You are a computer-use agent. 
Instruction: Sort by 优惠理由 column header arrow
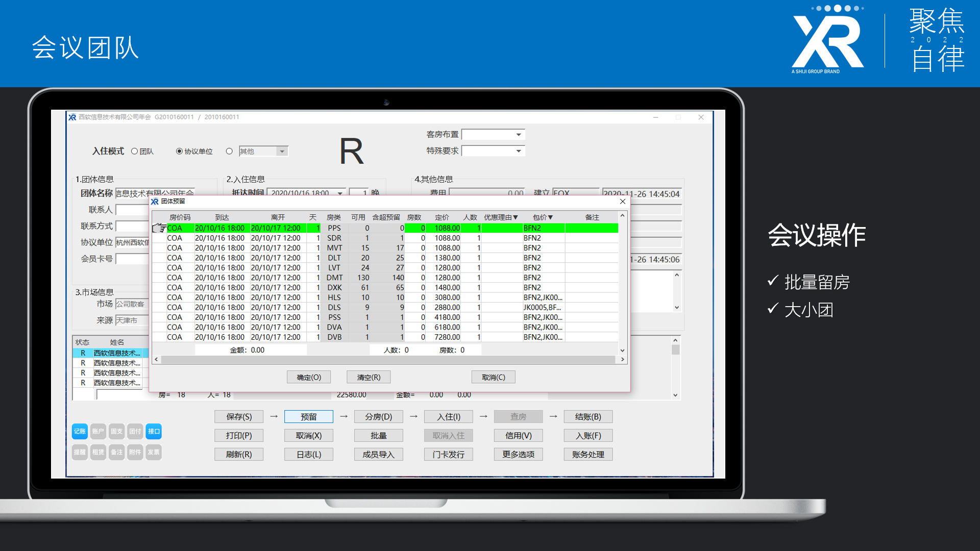pyautogui.click(x=516, y=218)
